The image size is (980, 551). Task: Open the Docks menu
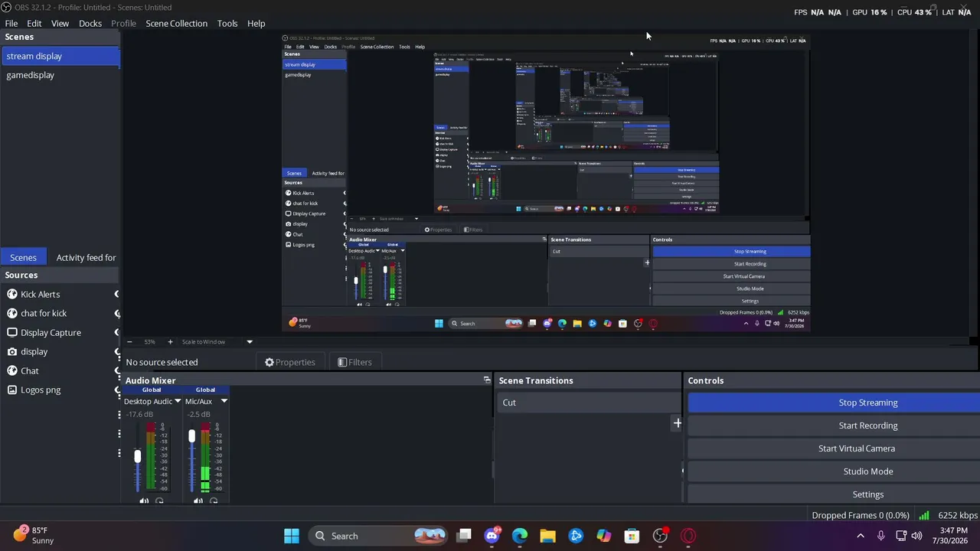tap(90, 23)
